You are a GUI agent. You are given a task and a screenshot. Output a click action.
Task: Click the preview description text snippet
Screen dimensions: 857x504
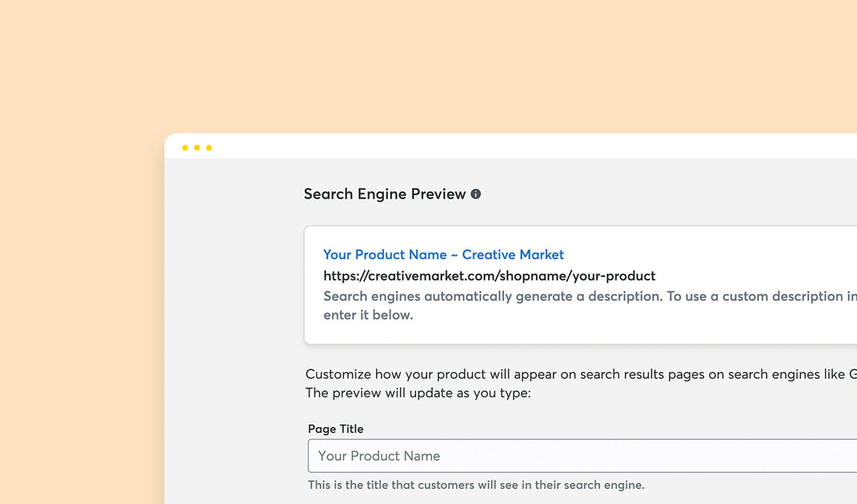click(x=590, y=305)
